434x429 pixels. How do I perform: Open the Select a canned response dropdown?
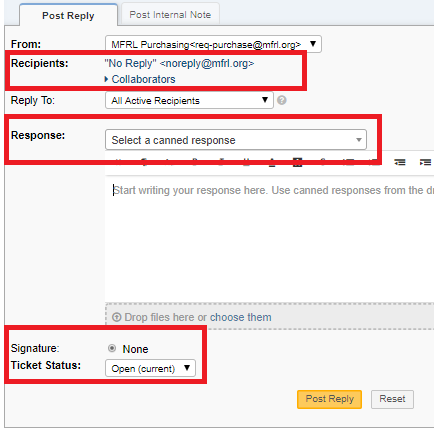(236, 140)
